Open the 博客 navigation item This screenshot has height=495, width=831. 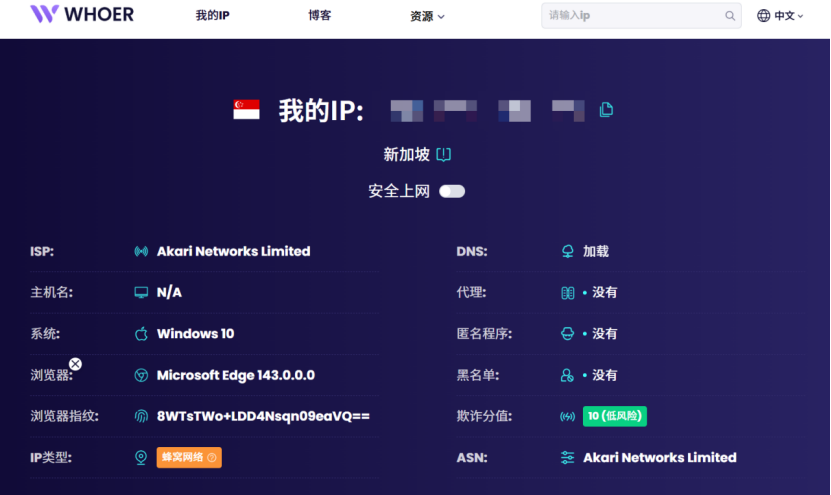click(320, 16)
